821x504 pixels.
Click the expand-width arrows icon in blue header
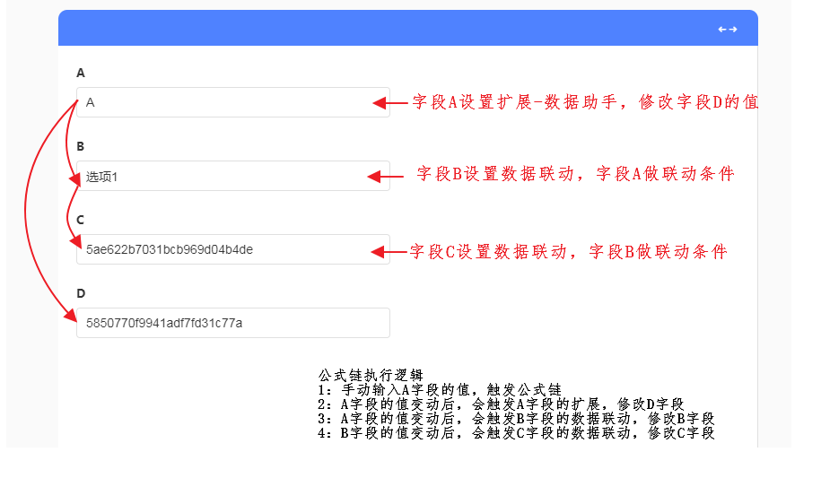727,30
